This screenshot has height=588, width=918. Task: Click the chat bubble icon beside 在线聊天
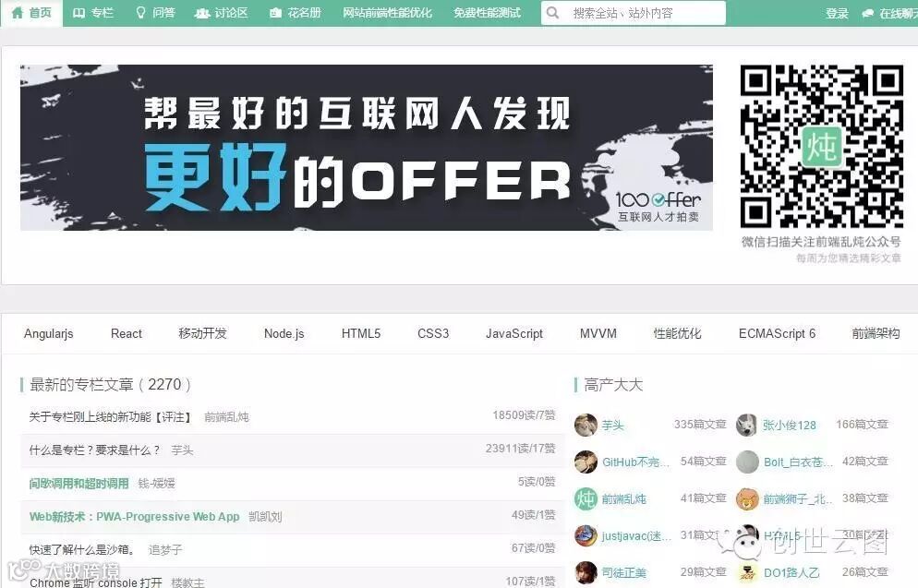click(x=868, y=14)
